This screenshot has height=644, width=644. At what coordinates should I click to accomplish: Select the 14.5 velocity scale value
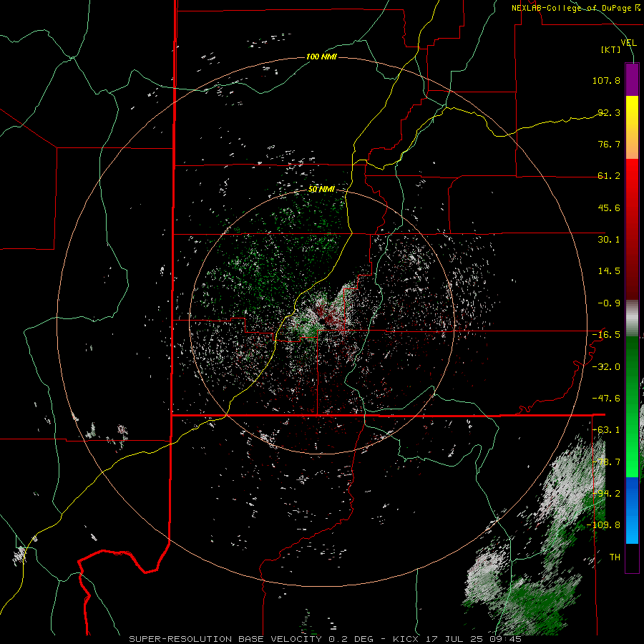[x=609, y=271]
